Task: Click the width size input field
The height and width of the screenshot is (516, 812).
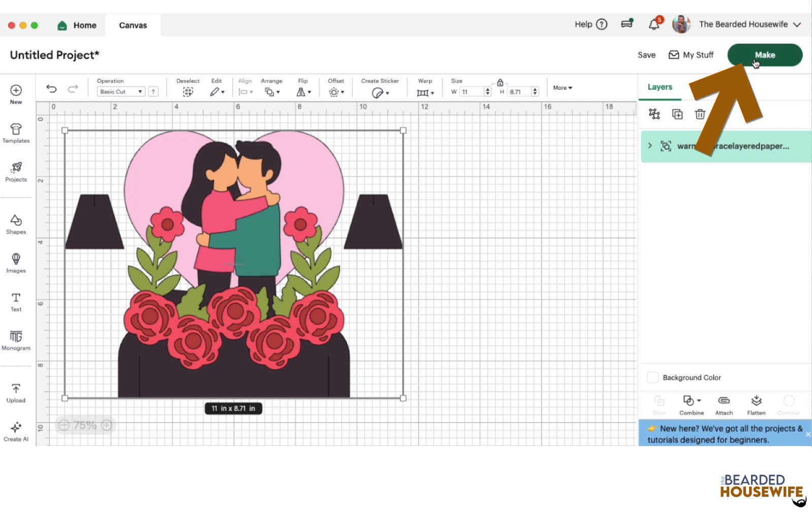Action: (471, 92)
